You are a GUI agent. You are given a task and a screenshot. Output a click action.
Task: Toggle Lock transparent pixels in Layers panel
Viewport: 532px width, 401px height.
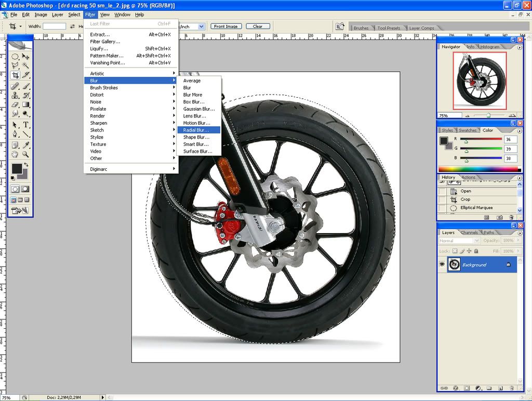455,251
